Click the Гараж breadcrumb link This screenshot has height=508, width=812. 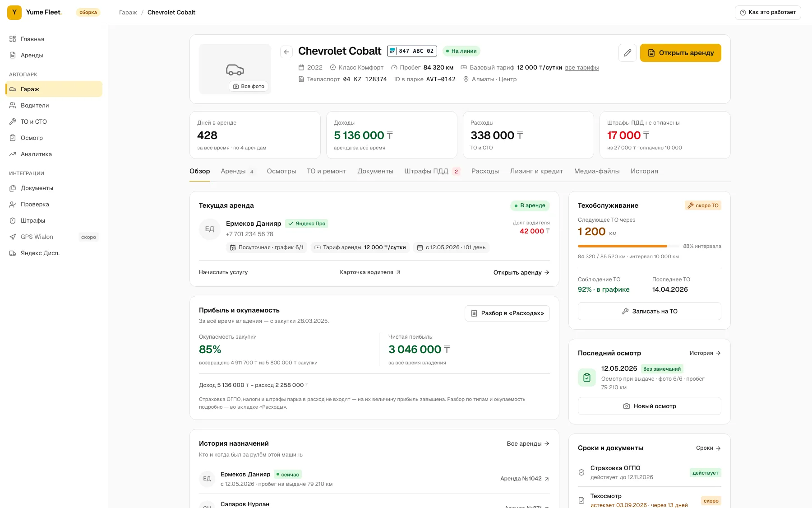[128, 13]
